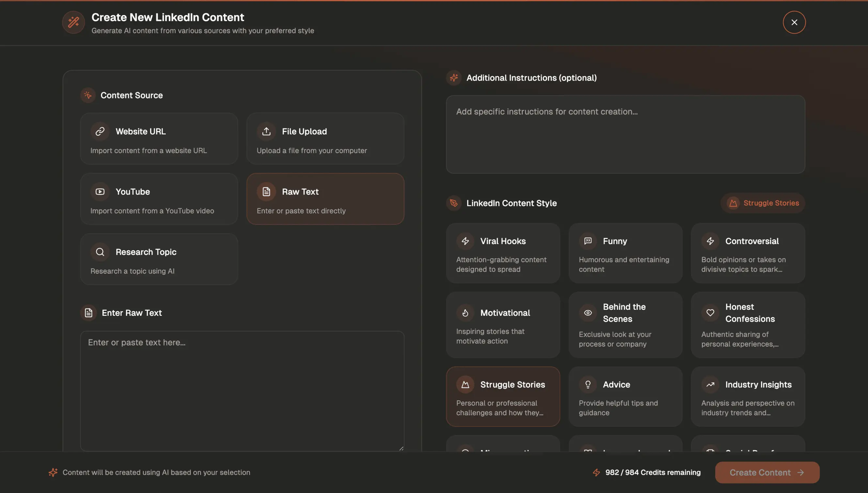This screenshot has width=868, height=493.
Task: Pick the Industry Insights style option
Action: (748, 397)
